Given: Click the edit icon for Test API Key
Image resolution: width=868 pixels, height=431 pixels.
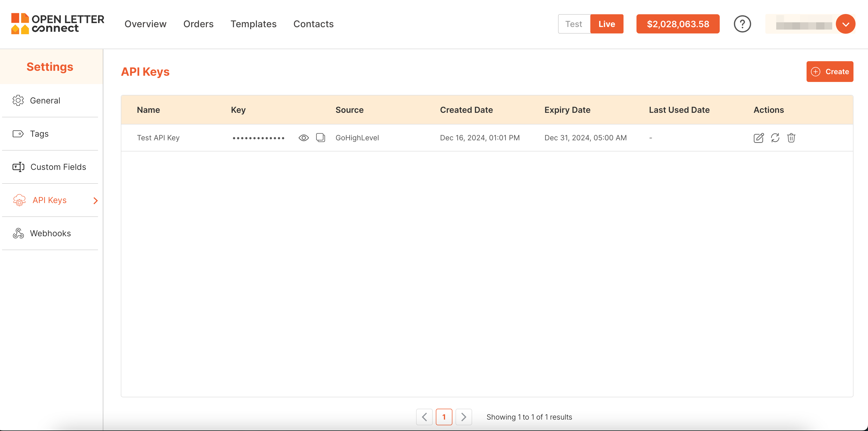Looking at the screenshot, I should click(758, 138).
